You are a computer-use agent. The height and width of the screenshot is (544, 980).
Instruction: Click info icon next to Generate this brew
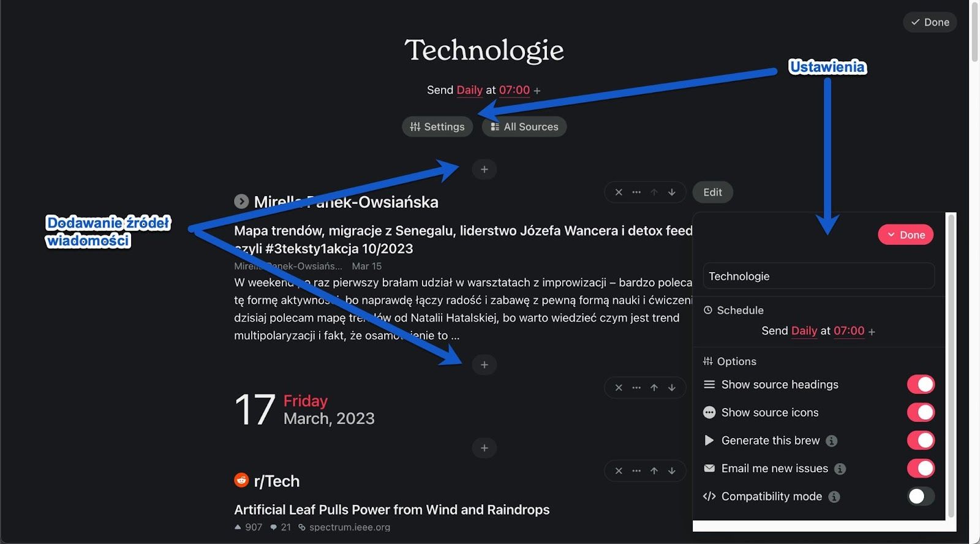[831, 440]
